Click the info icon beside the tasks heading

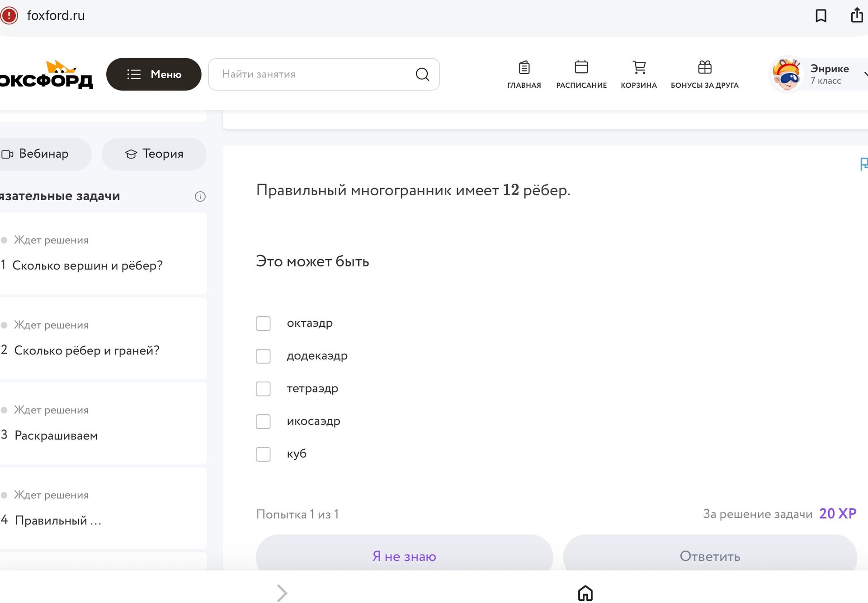tap(200, 196)
